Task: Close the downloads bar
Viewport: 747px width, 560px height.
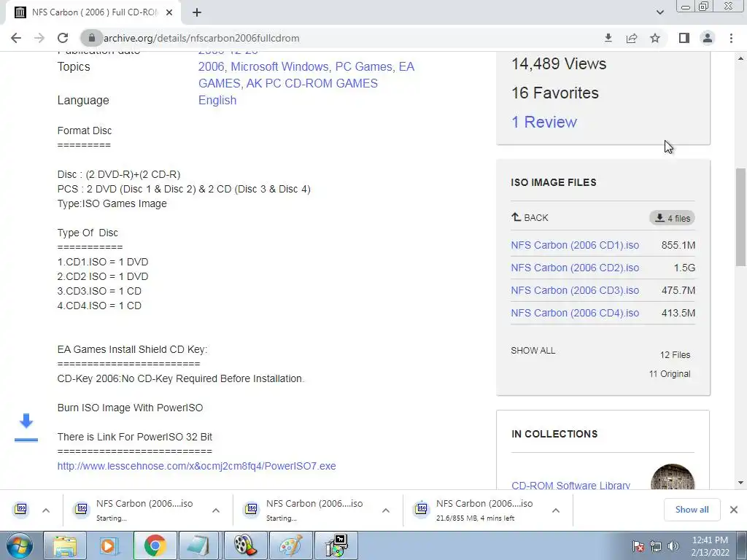Action: pyautogui.click(x=734, y=510)
